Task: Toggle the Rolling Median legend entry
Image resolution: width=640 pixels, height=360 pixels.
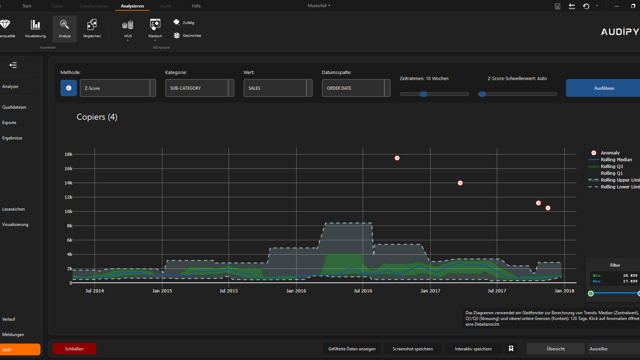Action: (x=611, y=160)
